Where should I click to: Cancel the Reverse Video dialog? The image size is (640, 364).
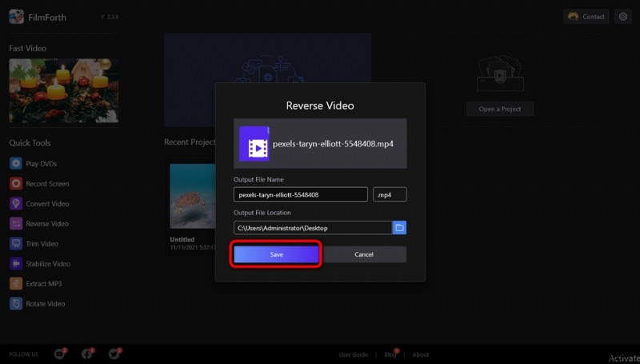[x=364, y=254]
